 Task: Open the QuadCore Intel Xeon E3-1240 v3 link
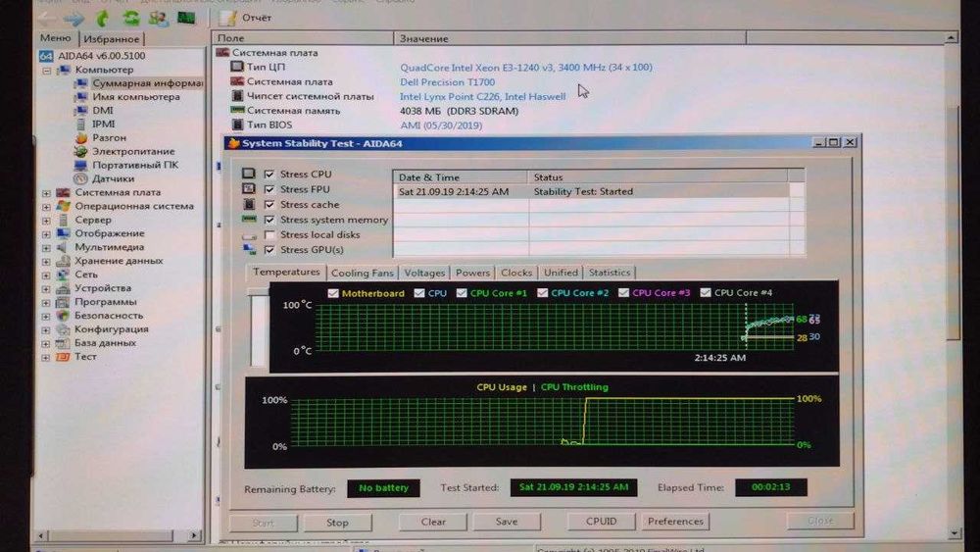tap(525, 68)
